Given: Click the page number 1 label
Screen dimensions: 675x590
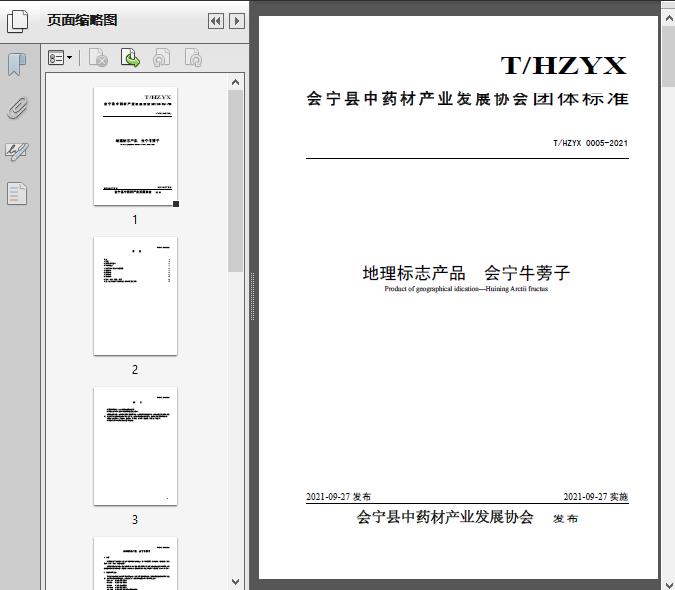Looking at the screenshot, I should (135, 219).
